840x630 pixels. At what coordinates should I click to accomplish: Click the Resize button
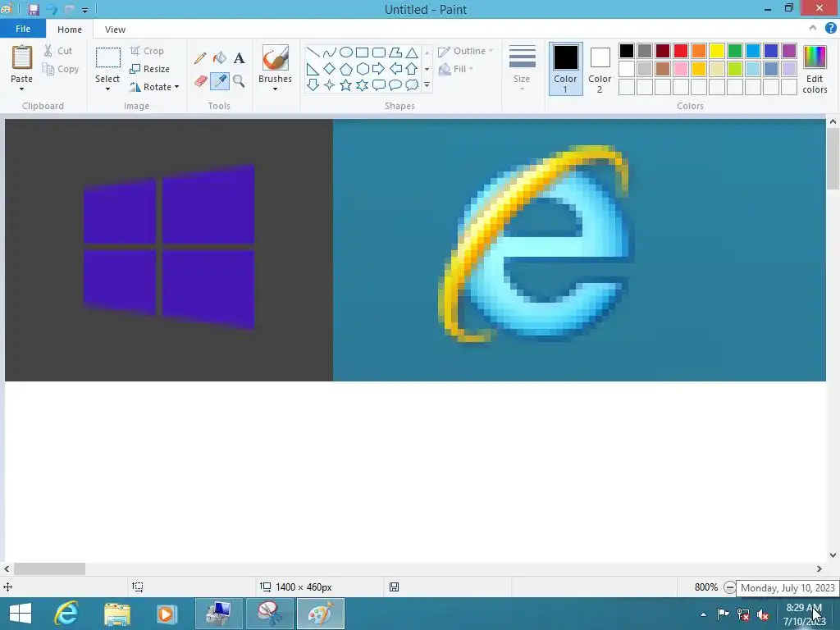150,69
